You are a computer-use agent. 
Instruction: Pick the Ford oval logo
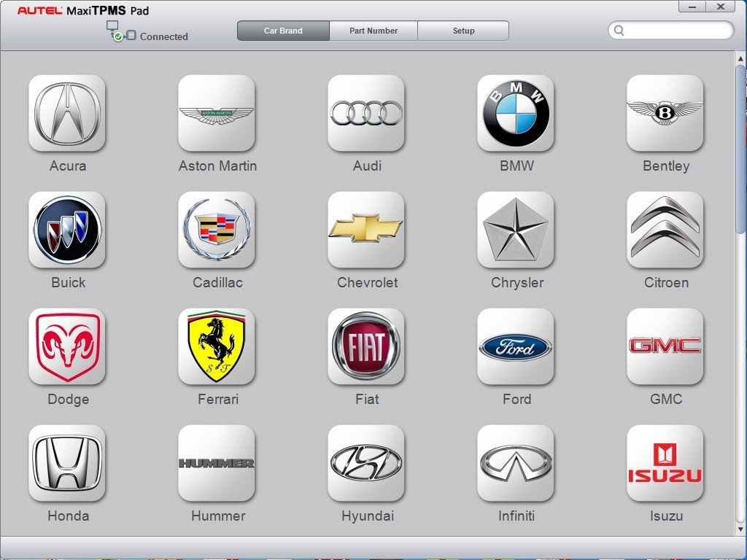tap(516, 346)
